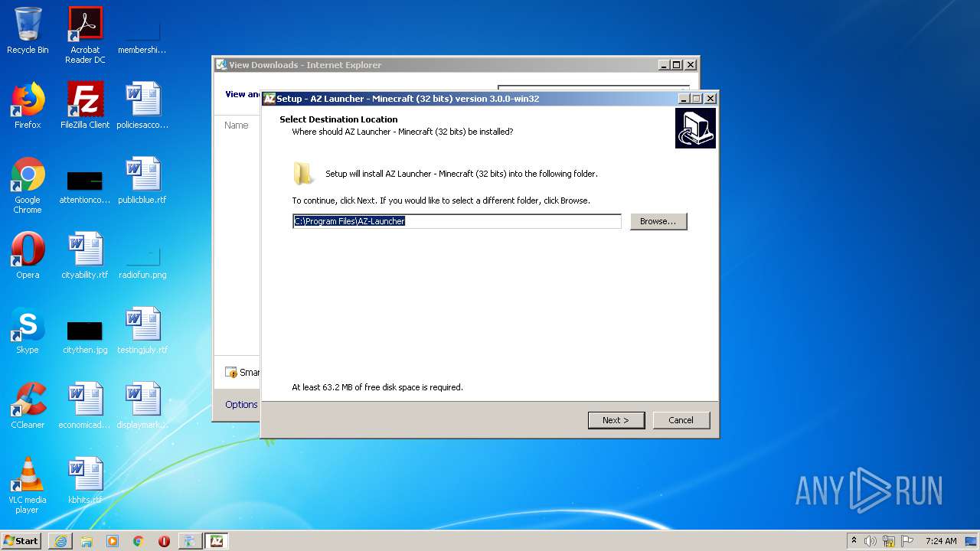The height and width of the screenshot is (551, 980).
Task: Select Firefox desktop shortcut
Action: (x=28, y=106)
